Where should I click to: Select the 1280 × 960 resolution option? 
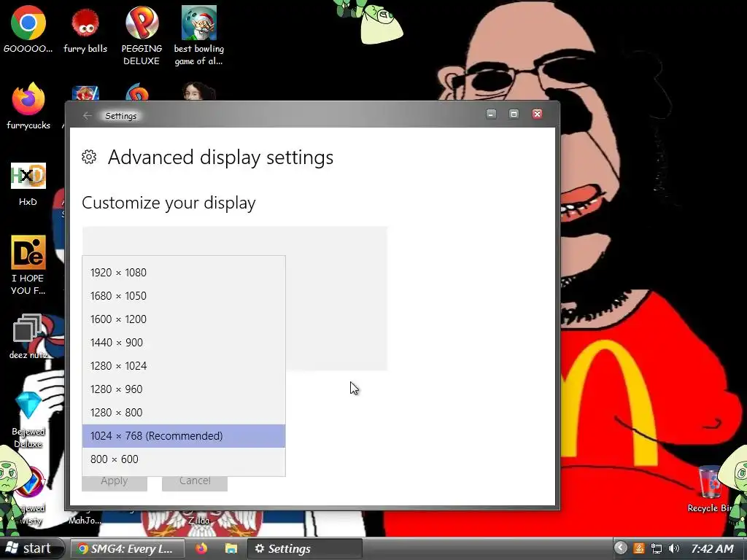pos(183,389)
